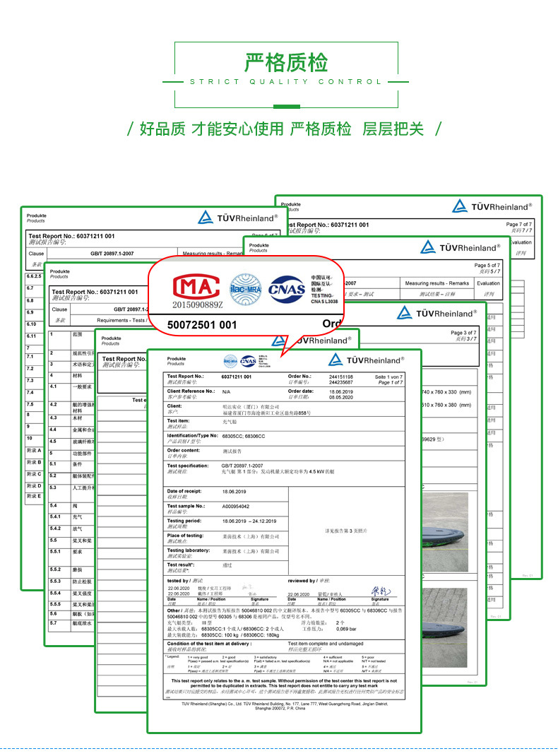
Task: Click the red CMA certification logo
Action: click(x=196, y=287)
